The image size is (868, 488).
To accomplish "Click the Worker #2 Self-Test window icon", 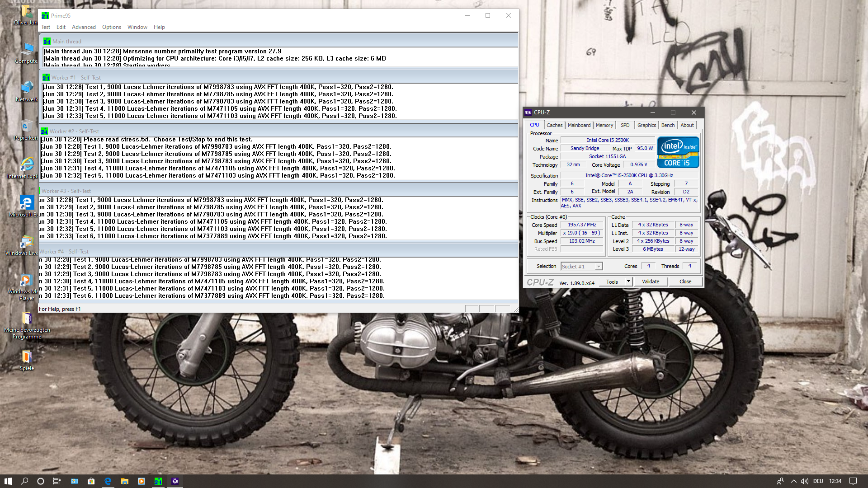I will [x=44, y=131].
